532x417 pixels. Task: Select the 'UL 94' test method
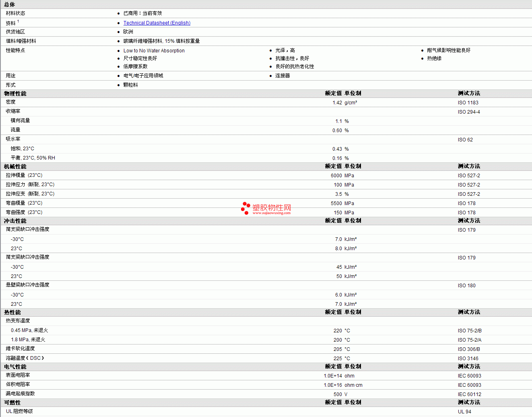point(464,412)
